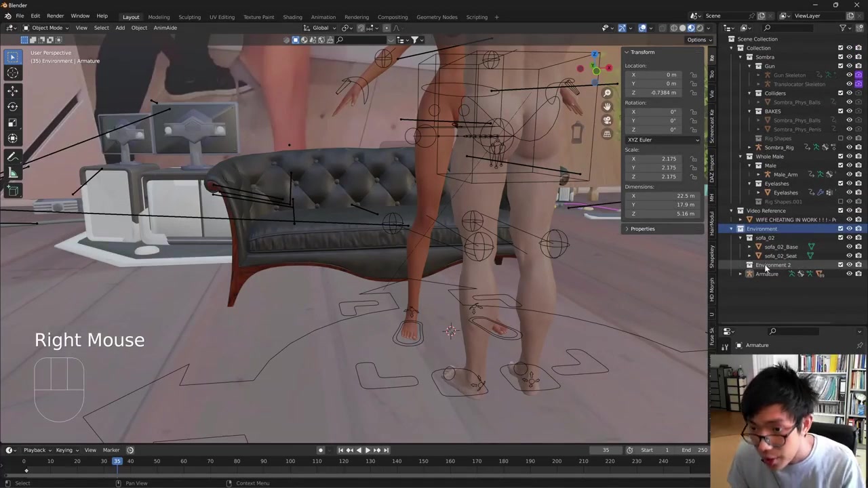
Task: Uncheck the Whole Male collection checkbox
Action: [840, 157]
